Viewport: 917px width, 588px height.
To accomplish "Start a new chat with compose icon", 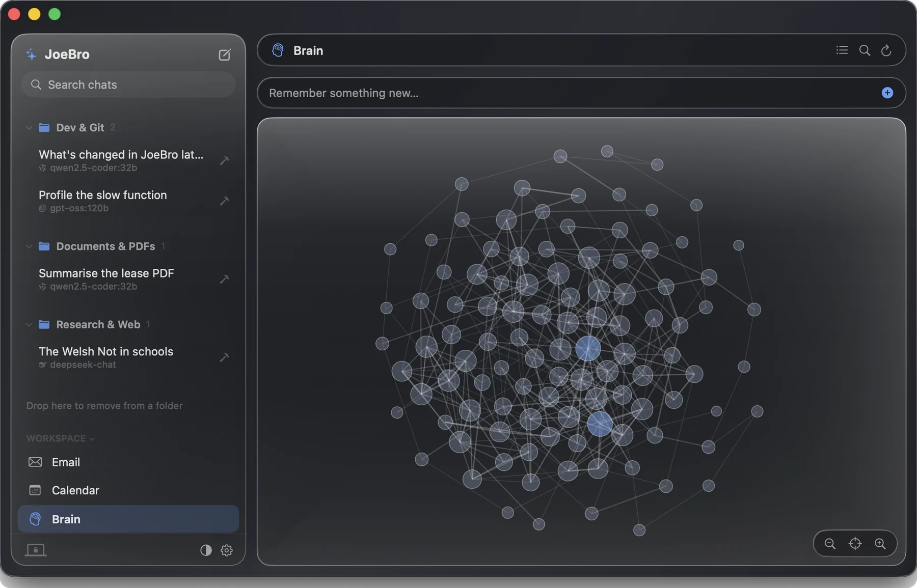I will pyautogui.click(x=225, y=54).
